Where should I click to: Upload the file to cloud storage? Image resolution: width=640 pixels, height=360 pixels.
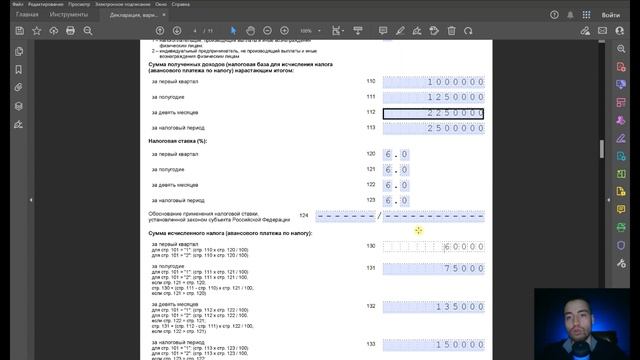[54, 31]
